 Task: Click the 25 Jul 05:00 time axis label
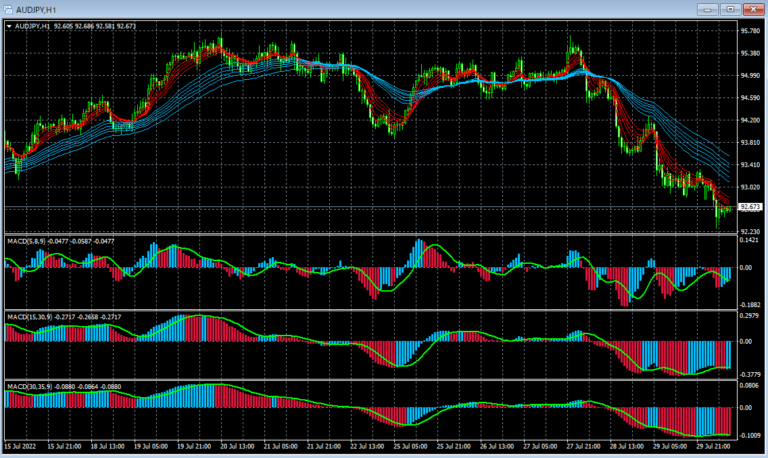411,444
